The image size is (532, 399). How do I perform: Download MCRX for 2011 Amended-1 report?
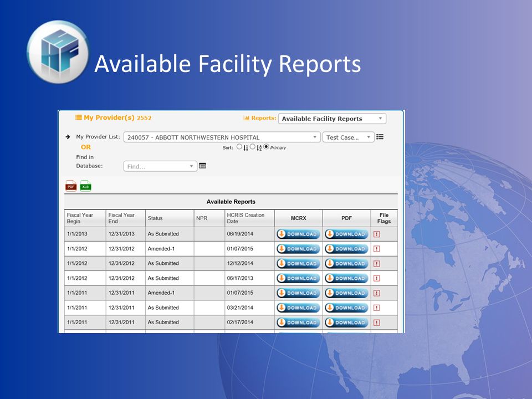tap(298, 293)
